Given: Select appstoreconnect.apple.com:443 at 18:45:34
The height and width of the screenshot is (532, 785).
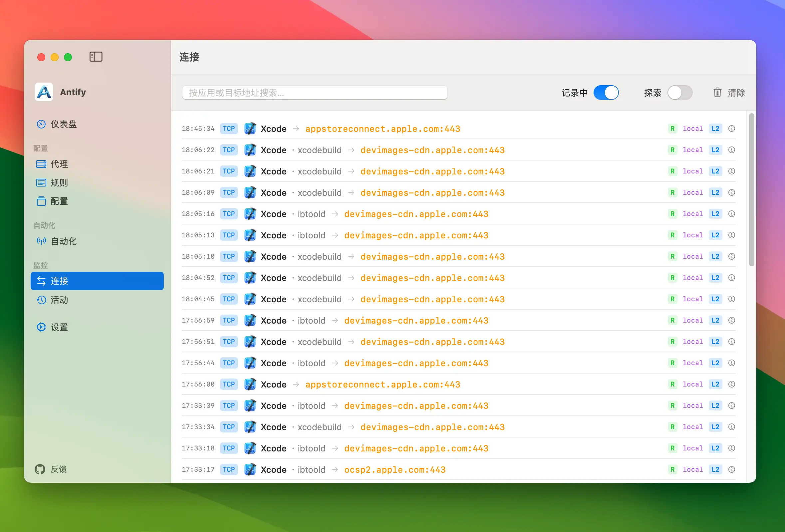Looking at the screenshot, I should pos(383,129).
